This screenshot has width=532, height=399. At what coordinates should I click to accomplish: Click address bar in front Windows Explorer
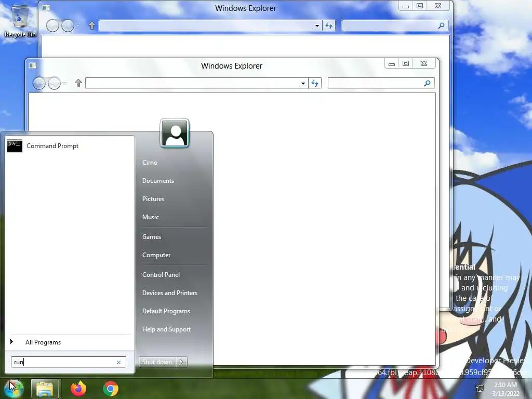click(192, 83)
